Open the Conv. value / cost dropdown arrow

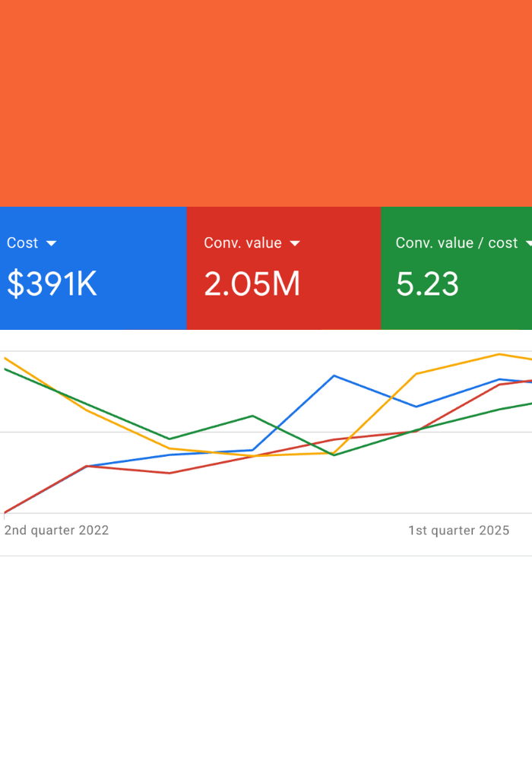pos(528,243)
